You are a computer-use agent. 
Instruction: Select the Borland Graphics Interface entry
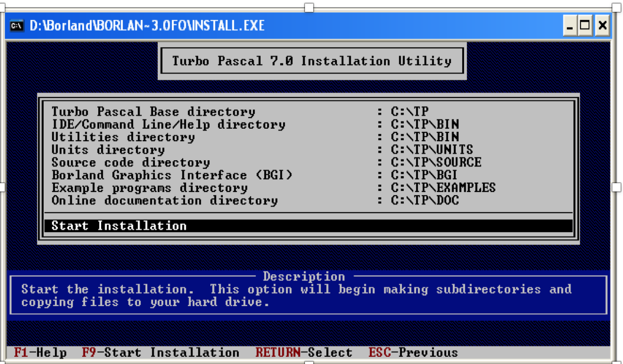click(148, 175)
